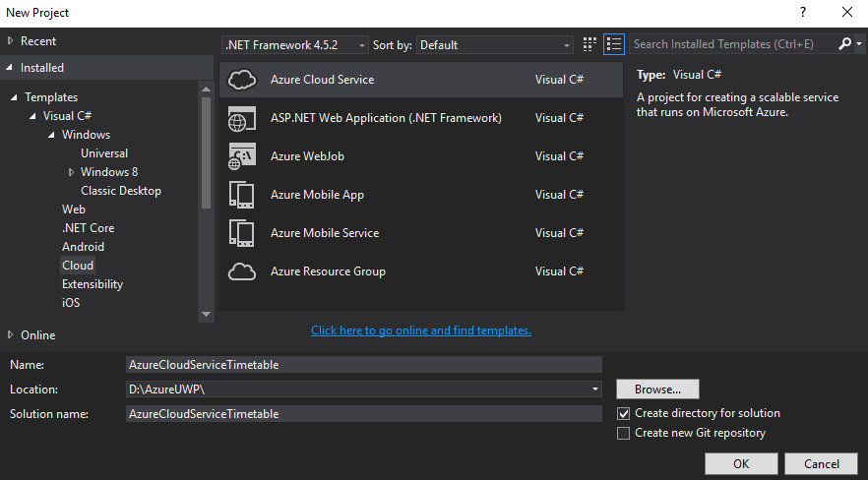Select the Extensibility template category
Image resolution: width=868 pixels, height=480 pixels.
click(x=93, y=284)
